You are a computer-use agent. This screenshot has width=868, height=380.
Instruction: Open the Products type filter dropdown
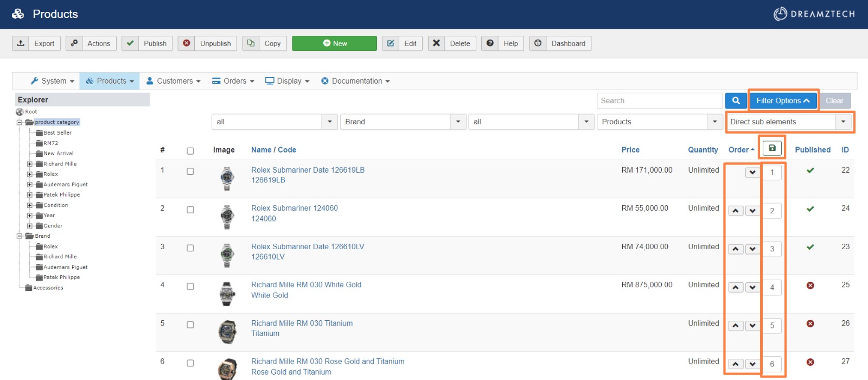point(660,122)
